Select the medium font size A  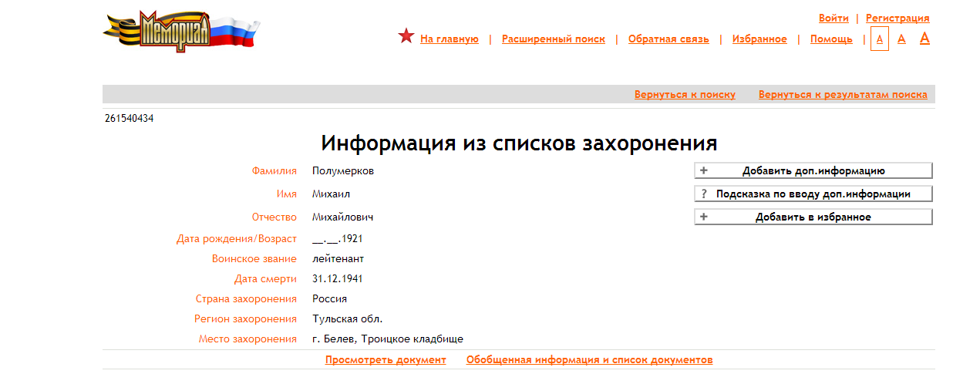click(901, 39)
